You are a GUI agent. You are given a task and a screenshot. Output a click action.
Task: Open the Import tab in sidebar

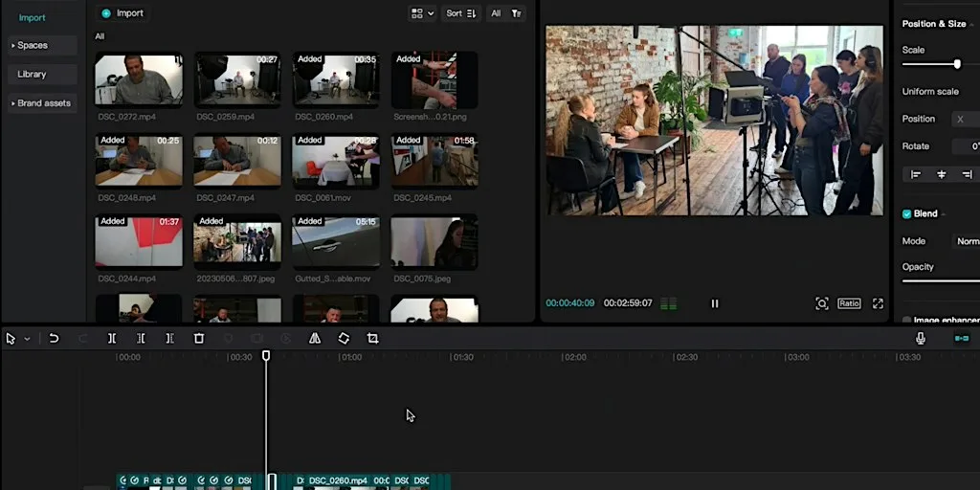click(x=32, y=17)
